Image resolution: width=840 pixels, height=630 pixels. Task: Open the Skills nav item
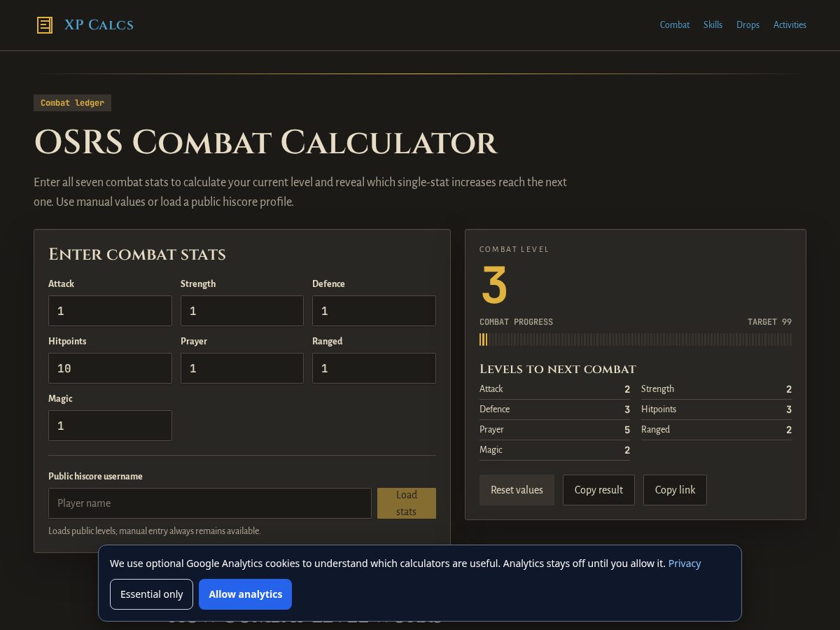click(713, 24)
